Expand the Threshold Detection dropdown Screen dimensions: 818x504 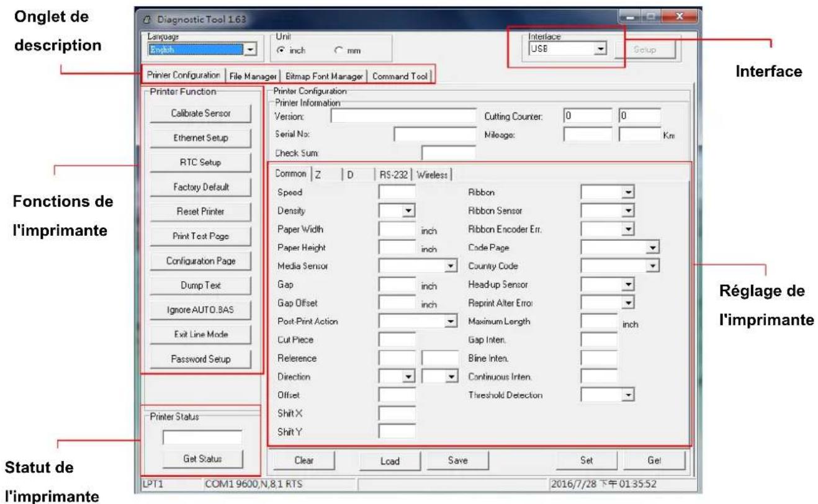point(608,395)
